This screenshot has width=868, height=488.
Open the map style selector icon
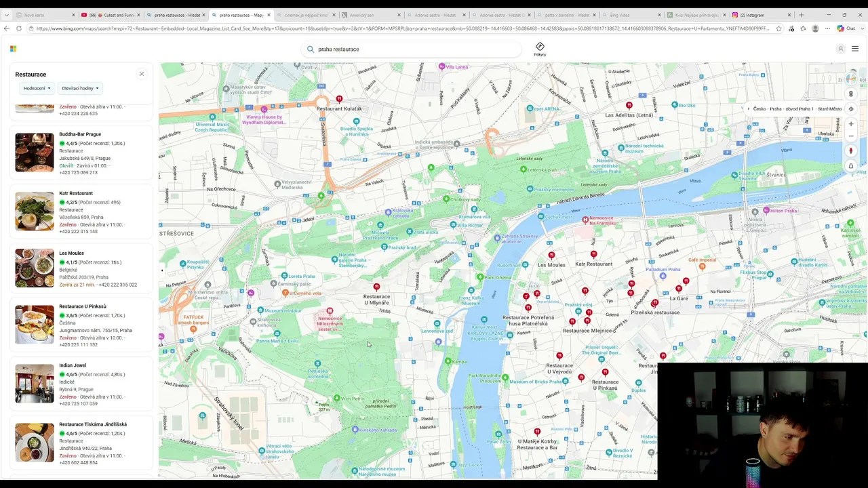[851, 79]
